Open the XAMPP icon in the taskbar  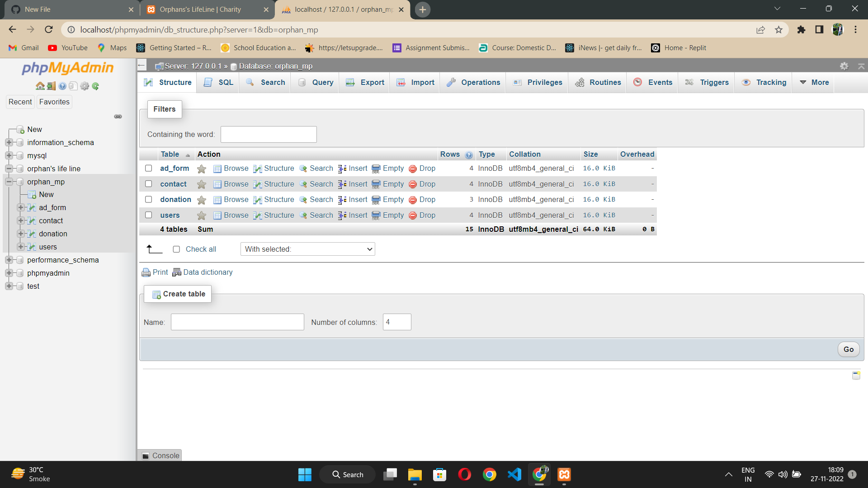[564, 474]
